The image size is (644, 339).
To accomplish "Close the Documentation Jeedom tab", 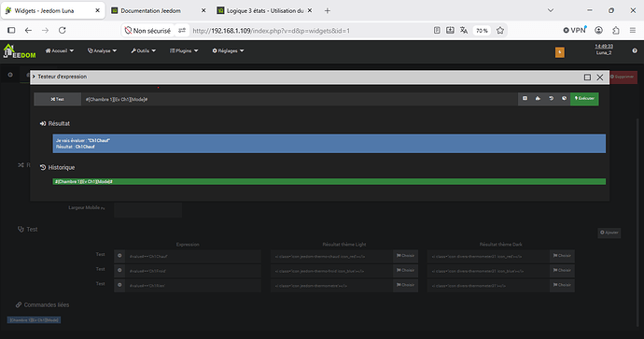I will click(203, 10).
